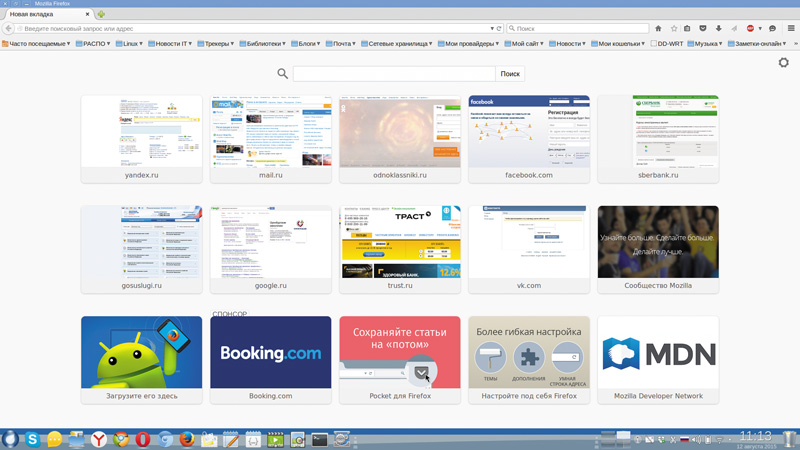This screenshot has height=450, width=800.
Task: Expand the Часто посещаемые bookmarks folder
Action: [36, 44]
